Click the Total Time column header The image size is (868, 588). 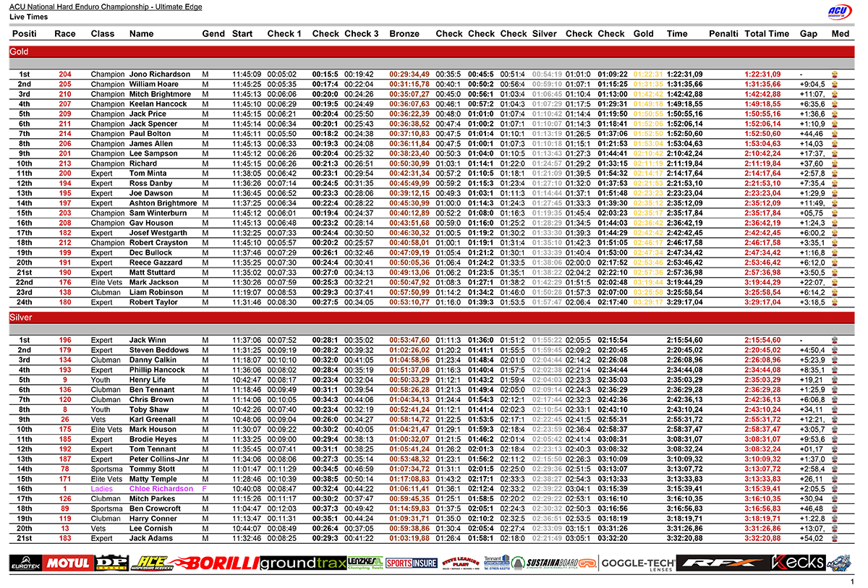(767, 34)
